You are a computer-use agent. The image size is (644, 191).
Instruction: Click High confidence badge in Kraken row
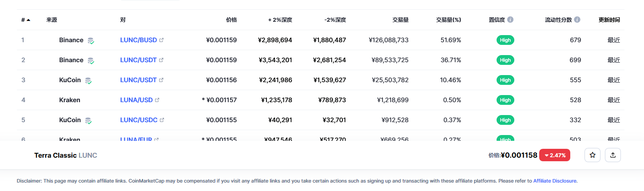(x=505, y=100)
